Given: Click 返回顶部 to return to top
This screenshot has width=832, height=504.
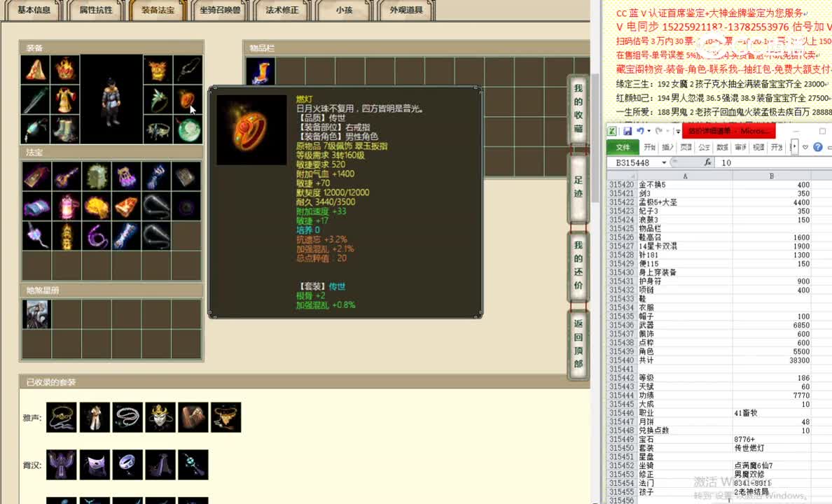Looking at the screenshot, I should 578,343.
